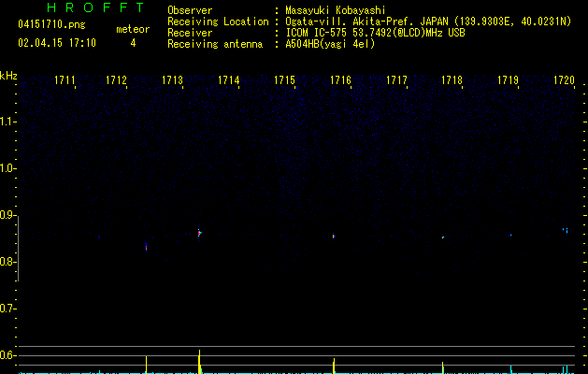Select the file name 04151710.png
Viewport: 588px width, 374px height.
(51, 24)
